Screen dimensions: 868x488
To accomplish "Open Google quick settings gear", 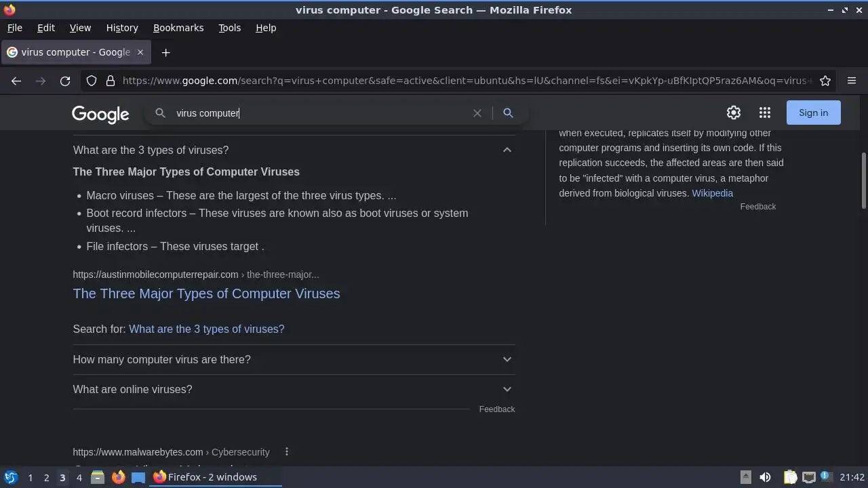I will pos(734,113).
